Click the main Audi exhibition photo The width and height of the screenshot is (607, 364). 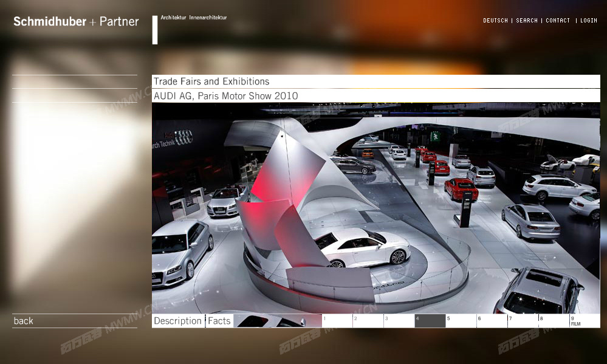(376, 208)
